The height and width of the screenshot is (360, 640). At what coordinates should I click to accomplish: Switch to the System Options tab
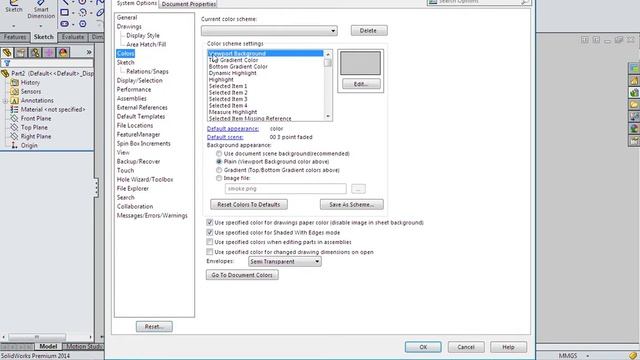click(x=136, y=3)
